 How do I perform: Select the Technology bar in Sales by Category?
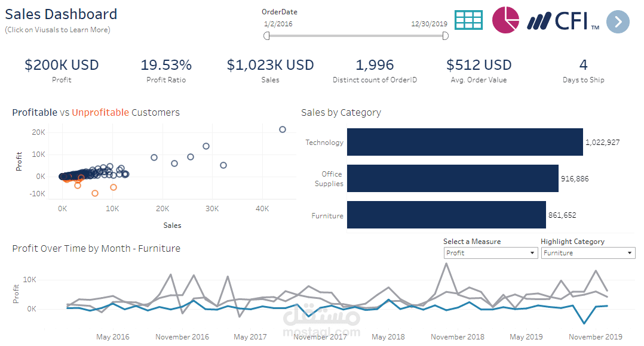[x=465, y=142]
